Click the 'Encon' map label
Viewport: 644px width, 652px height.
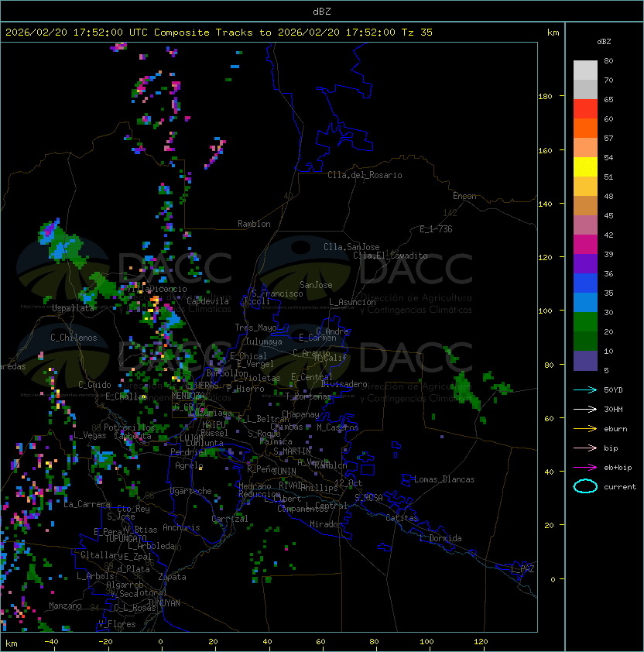[x=464, y=196]
